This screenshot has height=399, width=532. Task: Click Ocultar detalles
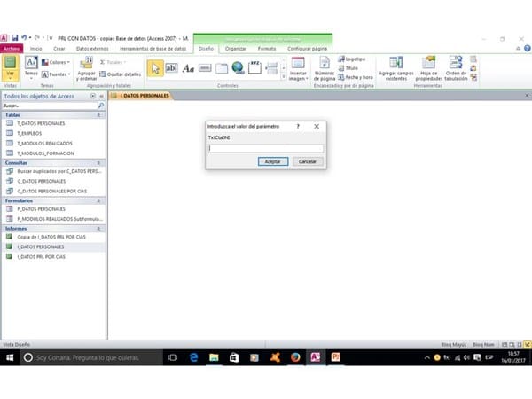(x=120, y=74)
